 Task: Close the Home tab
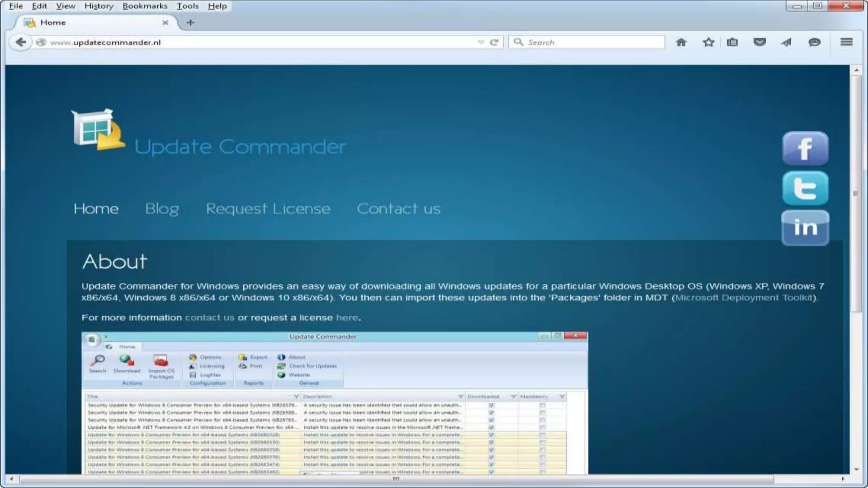point(165,22)
